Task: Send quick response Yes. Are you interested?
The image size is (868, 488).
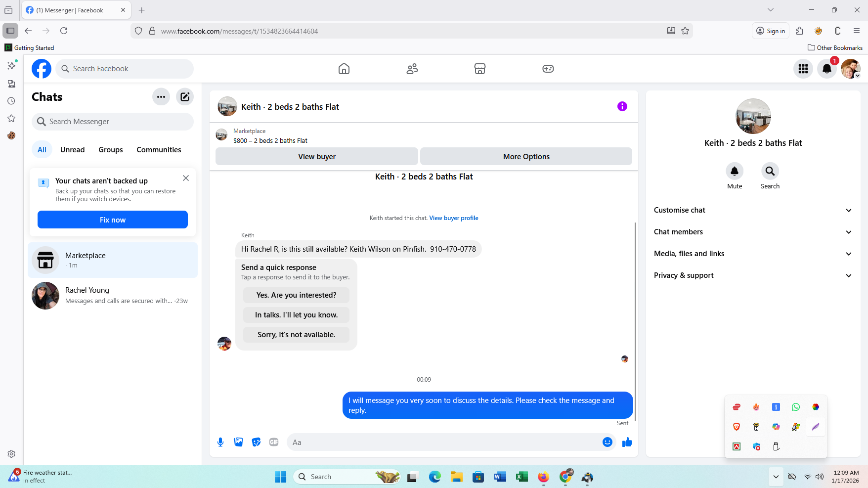Action: pos(296,295)
